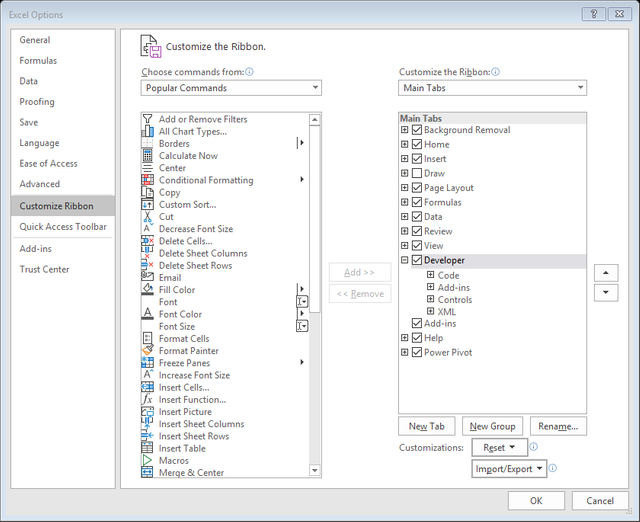Click the Delete Cells icon

point(147,241)
